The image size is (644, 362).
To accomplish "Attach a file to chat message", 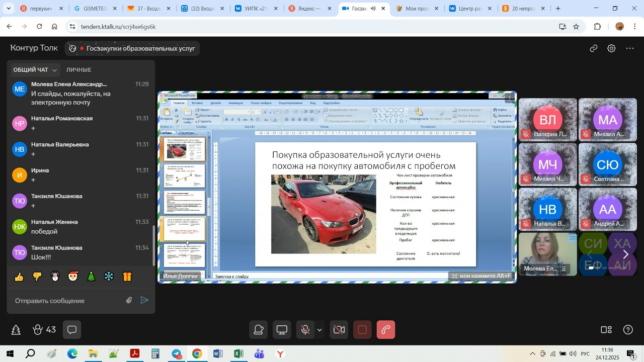I will pos(129,301).
